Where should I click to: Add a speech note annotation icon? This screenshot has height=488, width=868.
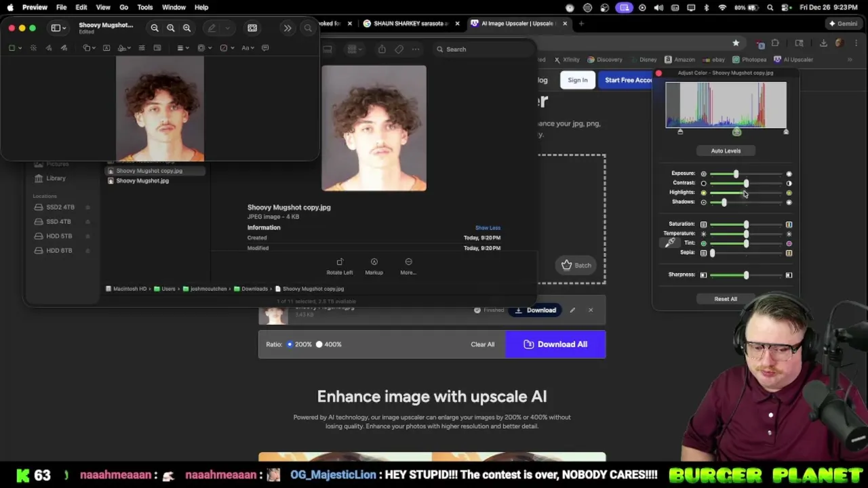(265, 48)
